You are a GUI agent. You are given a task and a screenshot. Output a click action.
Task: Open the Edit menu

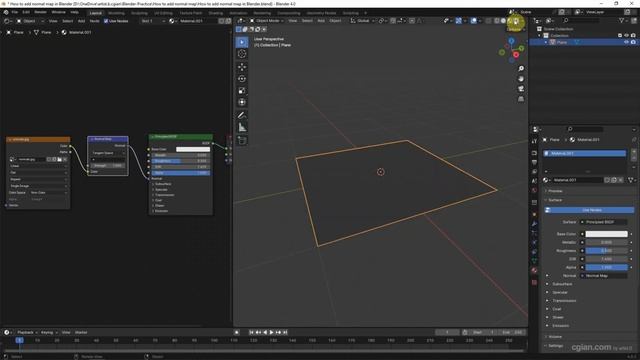click(26, 12)
